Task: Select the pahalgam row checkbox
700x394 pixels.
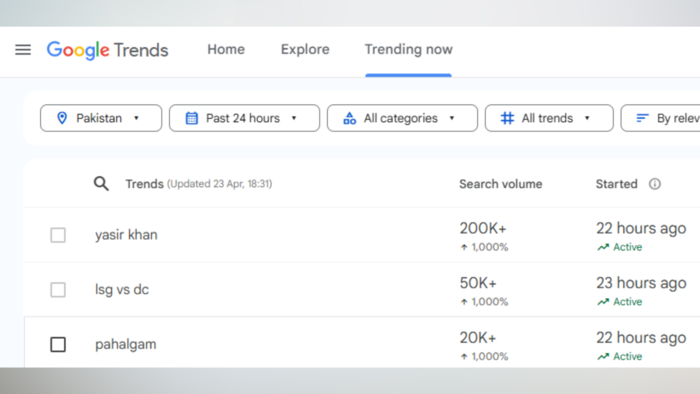Action: click(58, 344)
